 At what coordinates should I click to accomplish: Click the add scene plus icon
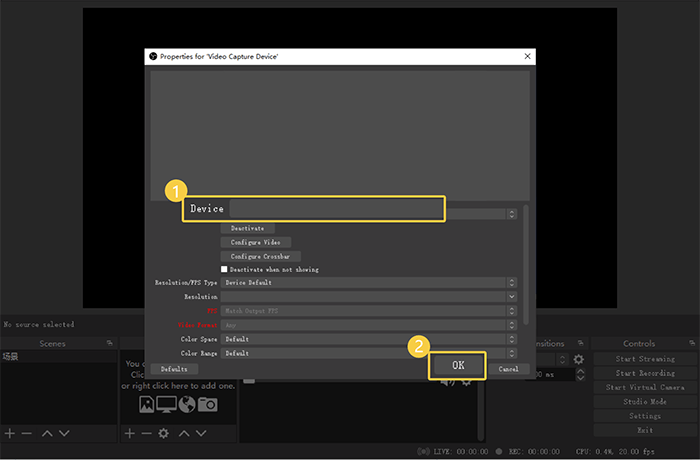(x=10, y=433)
